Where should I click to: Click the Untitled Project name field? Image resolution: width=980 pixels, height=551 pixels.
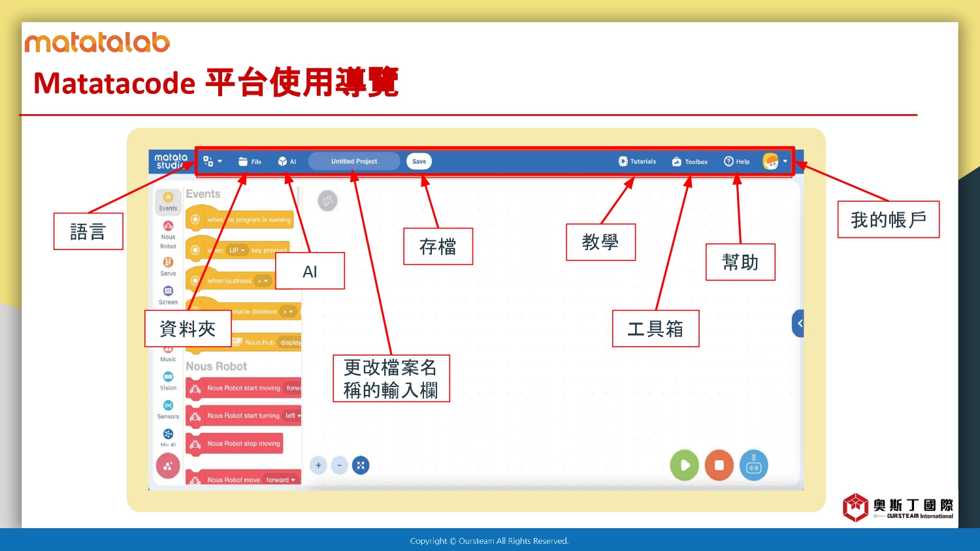(354, 161)
